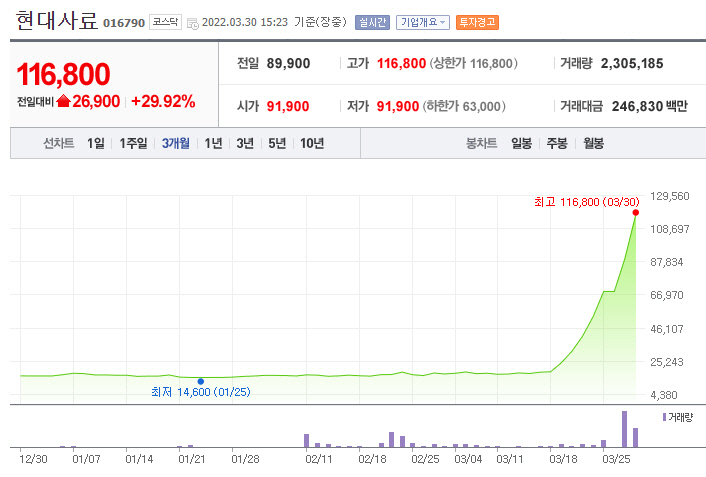Image resolution: width=706 pixels, height=477 pixels.
Task: Click the 실시간 real-time badge
Action: tap(372, 22)
